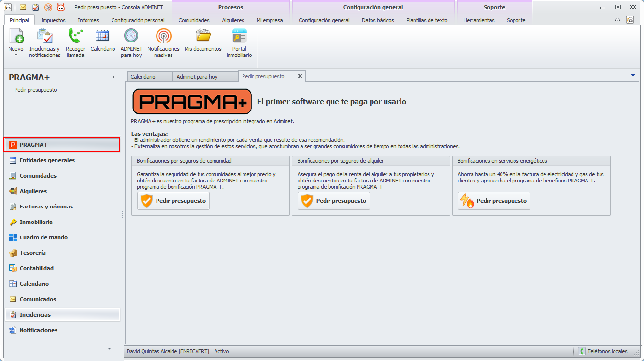This screenshot has height=361, width=644.
Task: Open the Configuración personal ribbon tab
Action: (138, 20)
